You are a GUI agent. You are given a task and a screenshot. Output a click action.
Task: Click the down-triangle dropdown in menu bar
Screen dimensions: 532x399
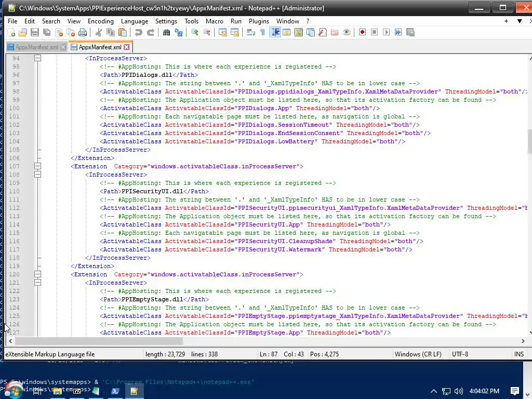(520, 21)
